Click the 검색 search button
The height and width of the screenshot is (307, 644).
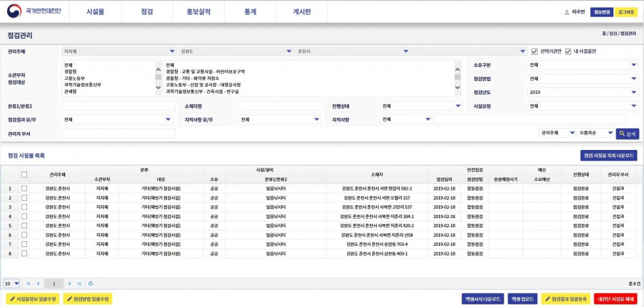pos(627,134)
